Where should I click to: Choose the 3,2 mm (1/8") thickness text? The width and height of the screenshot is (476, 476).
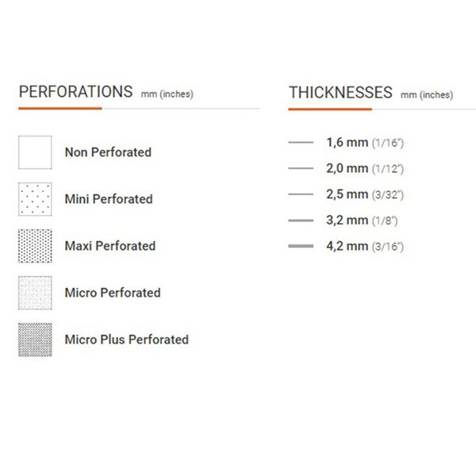pyautogui.click(x=362, y=221)
